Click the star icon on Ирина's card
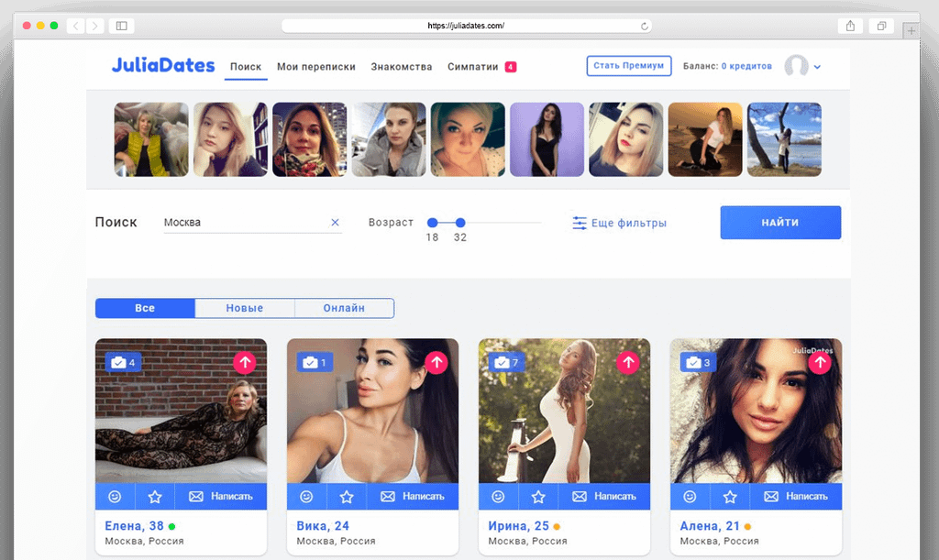 tap(538, 497)
